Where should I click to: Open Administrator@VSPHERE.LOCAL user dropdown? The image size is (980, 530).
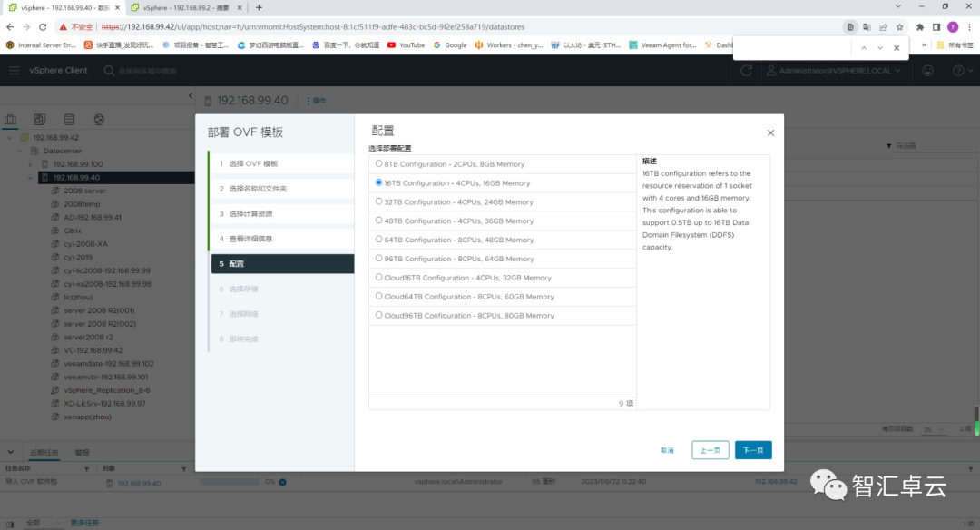point(834,71)
